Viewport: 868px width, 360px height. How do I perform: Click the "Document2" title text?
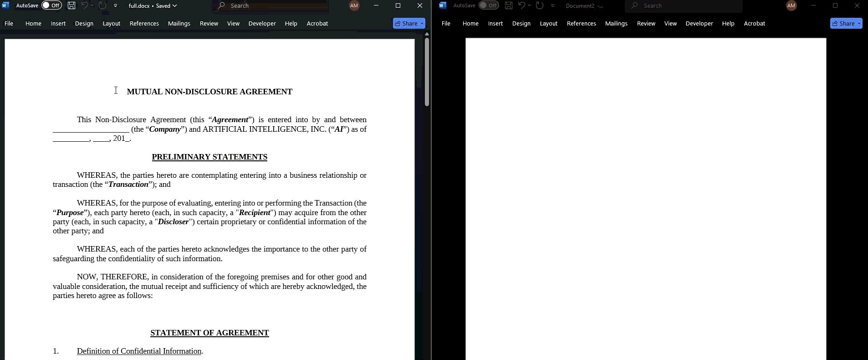[580, 5]
